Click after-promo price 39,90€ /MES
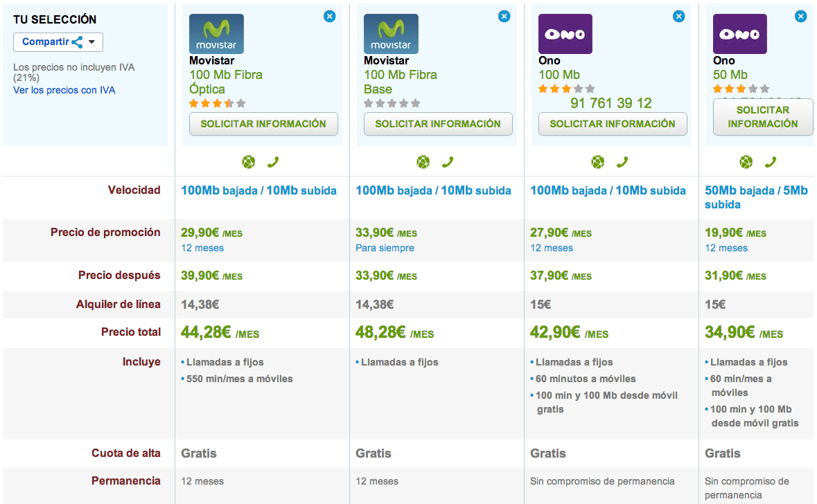Screen dimensions: 817x504 [x=211, y=276]
